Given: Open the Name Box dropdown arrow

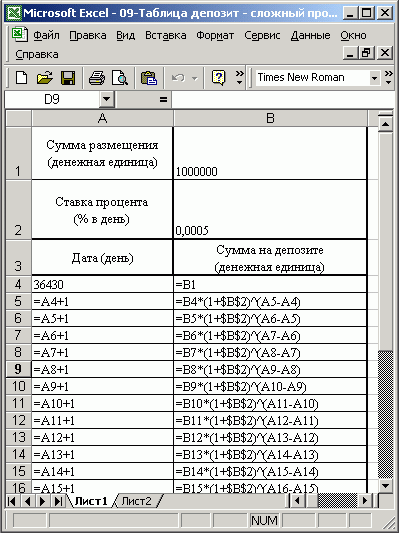Looking at the screenshot, I should (107, 100).
